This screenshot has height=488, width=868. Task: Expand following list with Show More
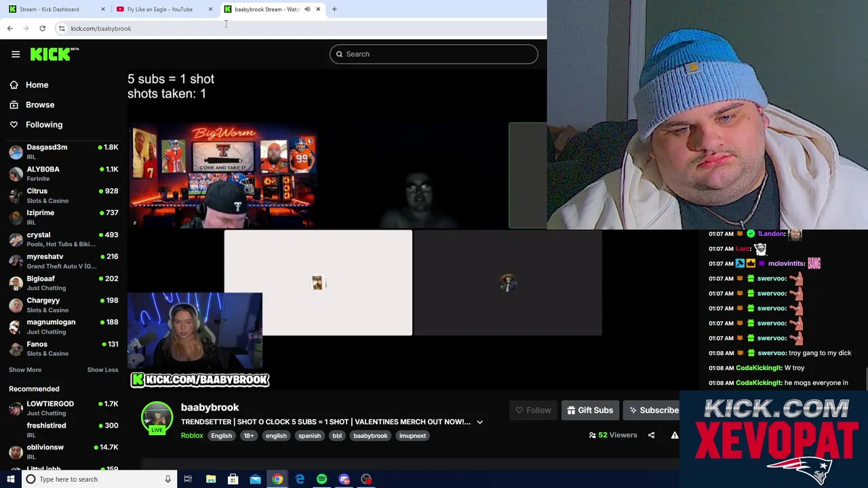click(x=25, y=370)
